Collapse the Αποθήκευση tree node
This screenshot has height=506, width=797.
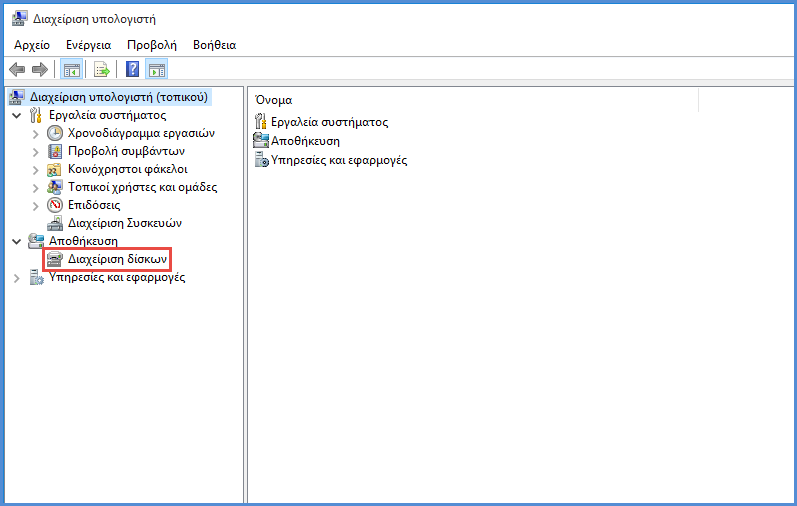tap(17, 242)
